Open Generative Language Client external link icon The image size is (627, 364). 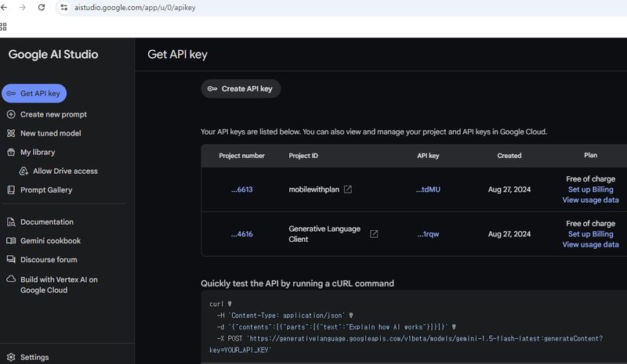pyautogui.click(x=374, y=234)
